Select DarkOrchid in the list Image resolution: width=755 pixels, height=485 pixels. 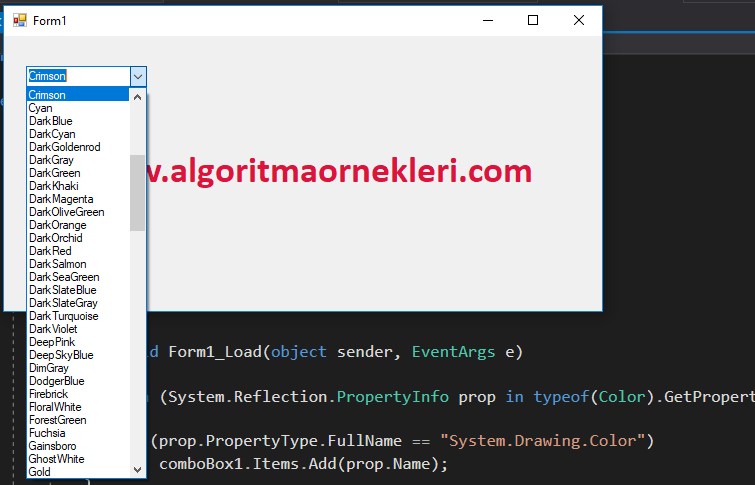click(x=55, y=238)
